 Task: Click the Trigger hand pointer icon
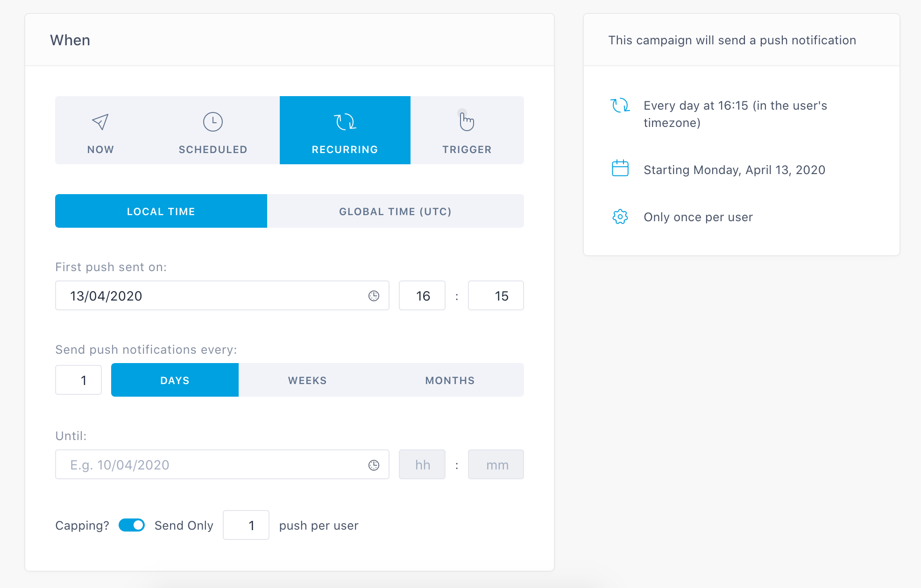tap(466, 121)
